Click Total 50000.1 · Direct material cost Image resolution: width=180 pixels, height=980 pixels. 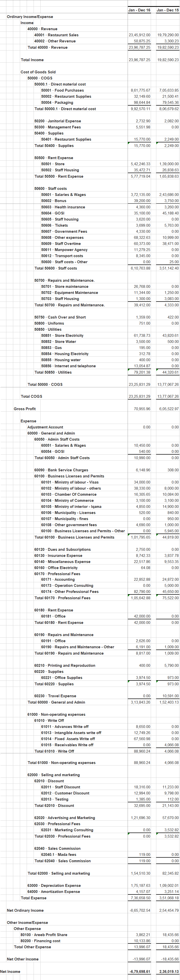(x=65, y=109)
